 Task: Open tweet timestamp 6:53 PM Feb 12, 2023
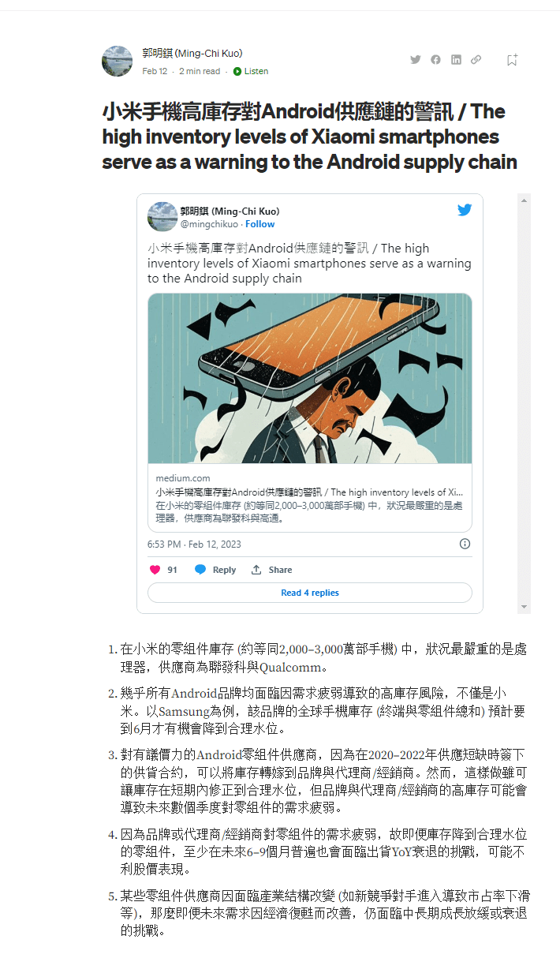(x=194, y=544)
